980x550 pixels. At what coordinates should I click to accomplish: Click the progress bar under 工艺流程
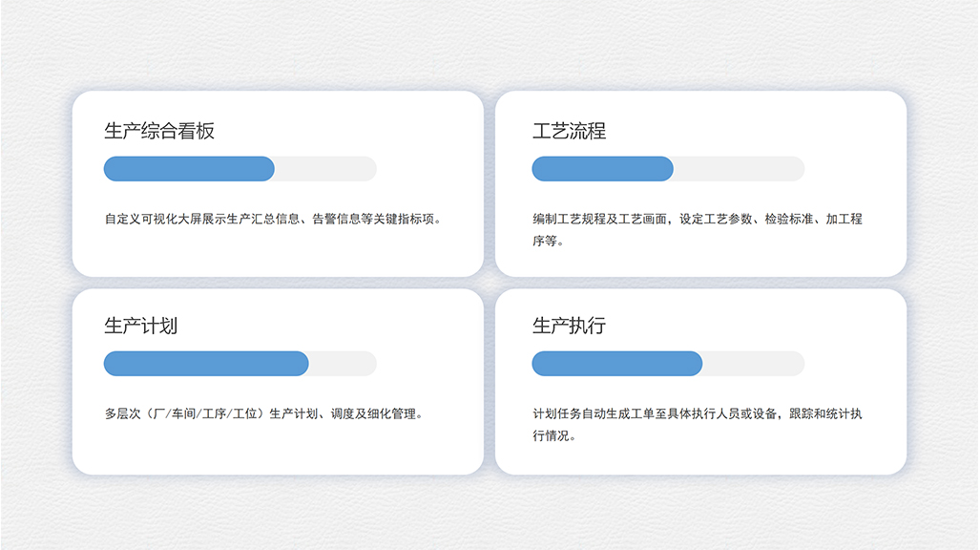coord(668,169)
